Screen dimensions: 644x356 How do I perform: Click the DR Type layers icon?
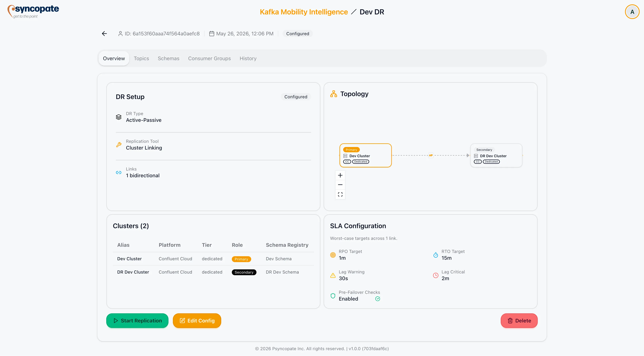coord(118,117)
